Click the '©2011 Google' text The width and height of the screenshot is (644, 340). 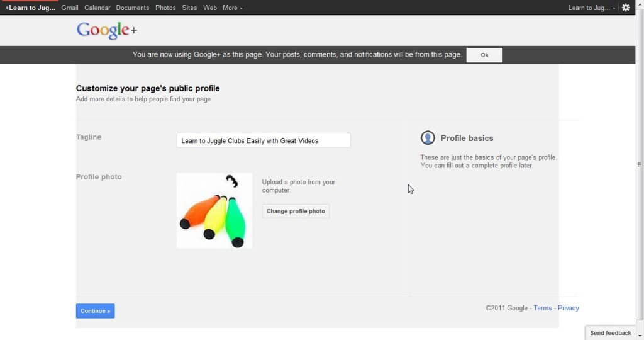506,308
